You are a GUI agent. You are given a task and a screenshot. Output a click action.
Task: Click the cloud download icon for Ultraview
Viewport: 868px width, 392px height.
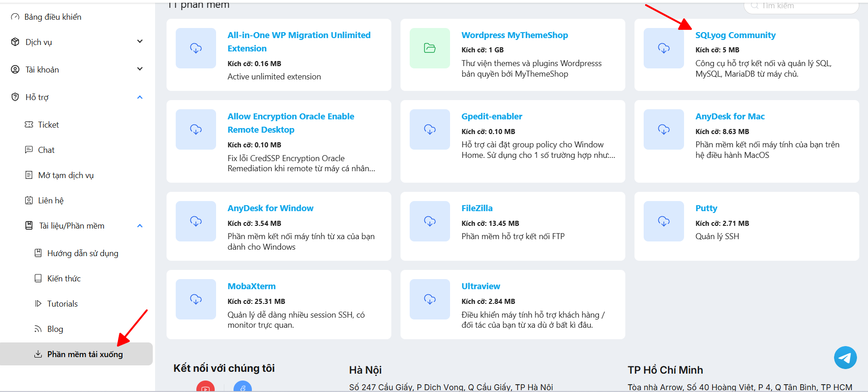click(x=430, y=299)
